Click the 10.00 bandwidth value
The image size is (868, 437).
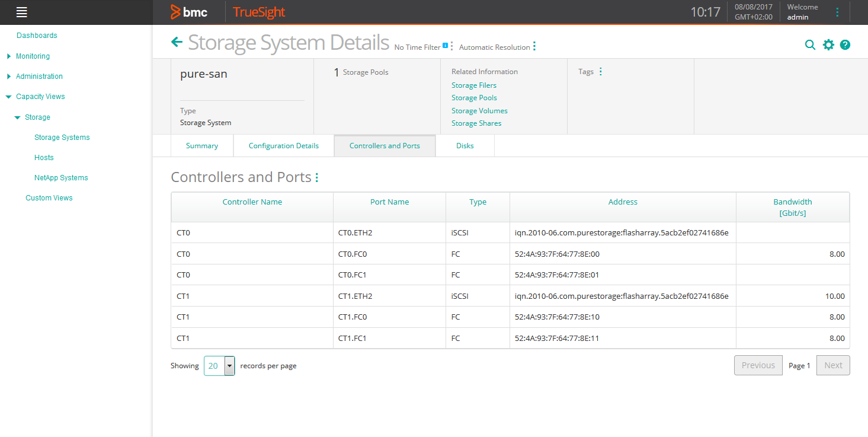(835, 296)
